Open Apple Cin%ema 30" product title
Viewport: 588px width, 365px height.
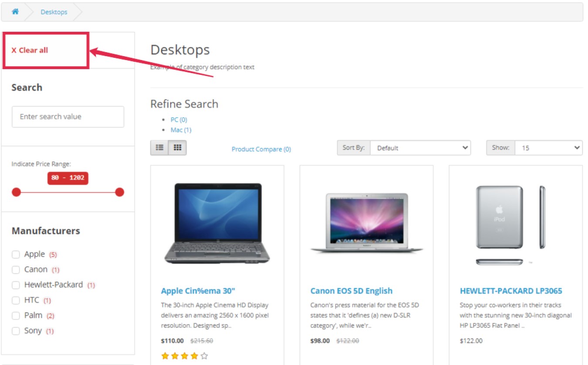click(x=198, y=291)
